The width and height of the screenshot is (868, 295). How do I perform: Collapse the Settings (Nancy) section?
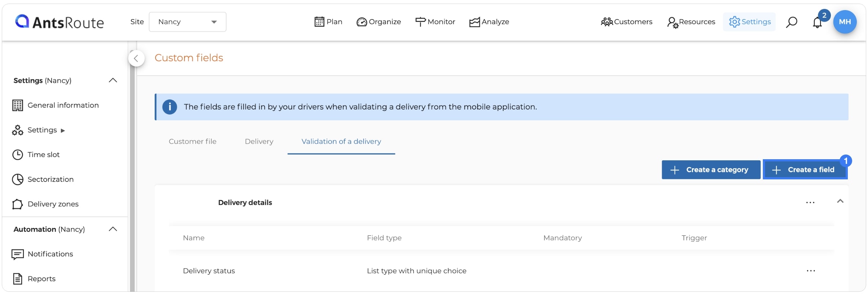coord(113,80)
